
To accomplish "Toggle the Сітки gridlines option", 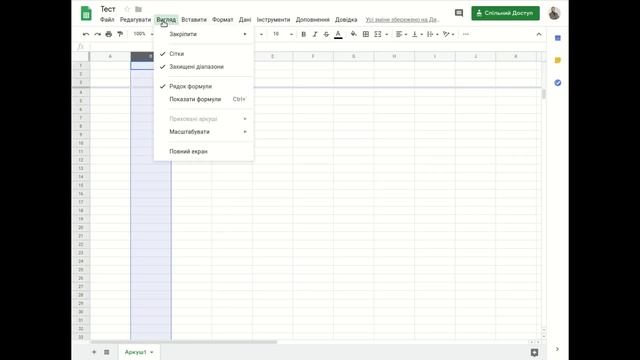I will coord(204,54).
